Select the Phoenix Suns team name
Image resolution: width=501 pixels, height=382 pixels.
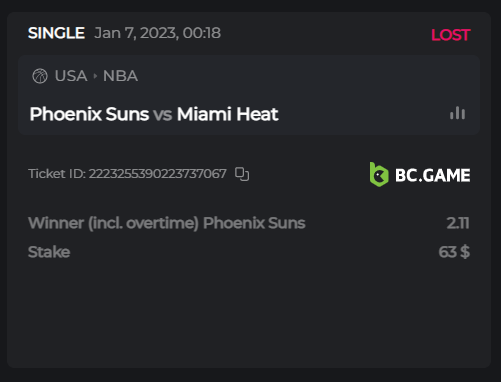[89, 114]
